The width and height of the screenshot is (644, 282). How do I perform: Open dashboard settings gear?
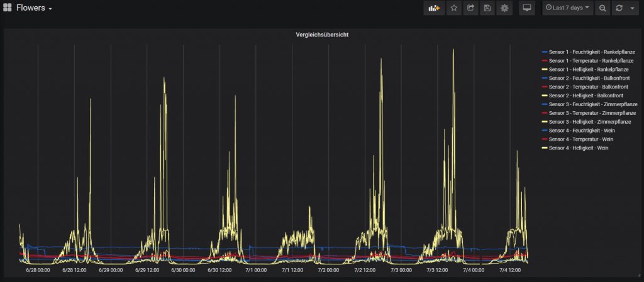[x=504, y=8]
